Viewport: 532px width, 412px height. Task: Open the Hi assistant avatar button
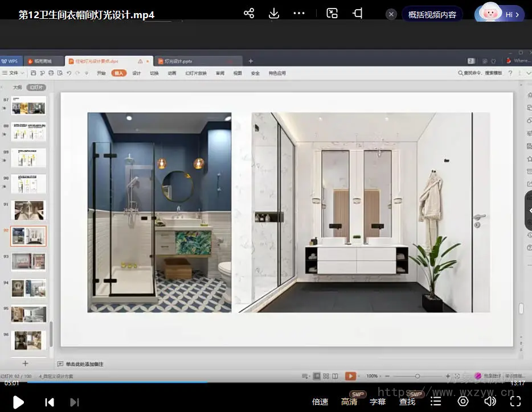(x=500, y=14)
